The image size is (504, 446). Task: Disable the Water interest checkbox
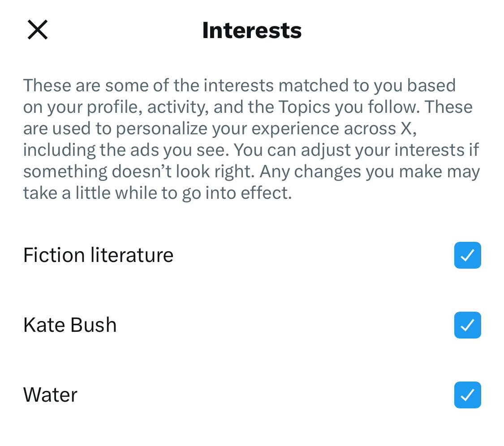[x=467, y=395]
